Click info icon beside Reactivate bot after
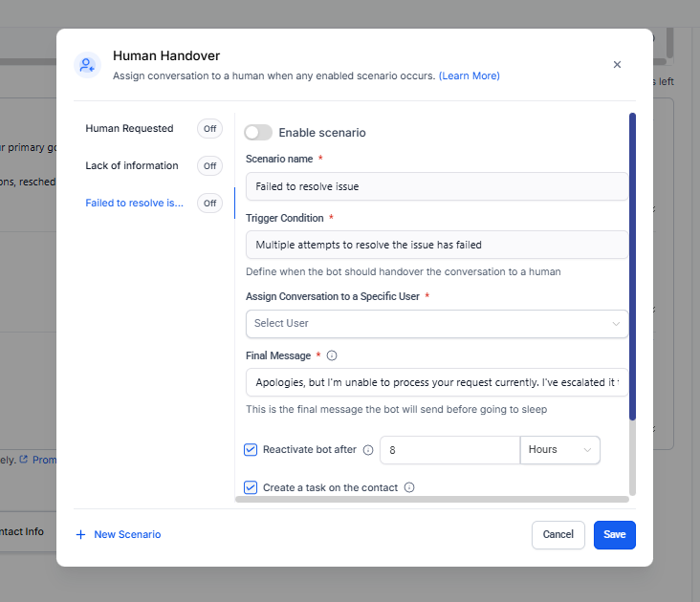This screenshot has height=602, width=700. coord(368,450)
